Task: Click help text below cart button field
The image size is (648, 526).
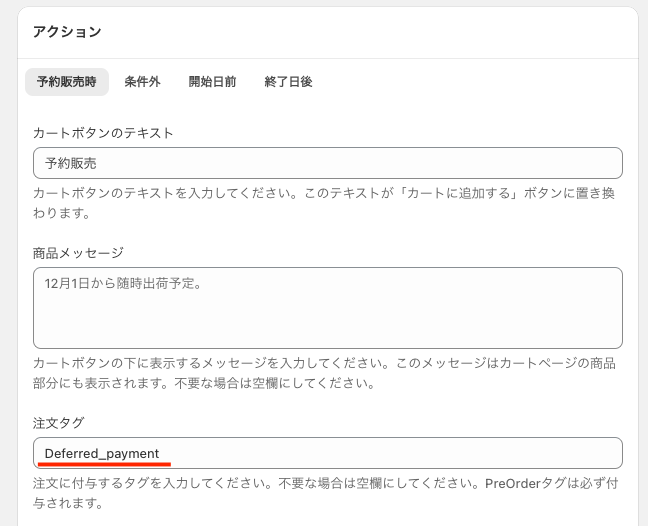Action: [x=324, y=203]
